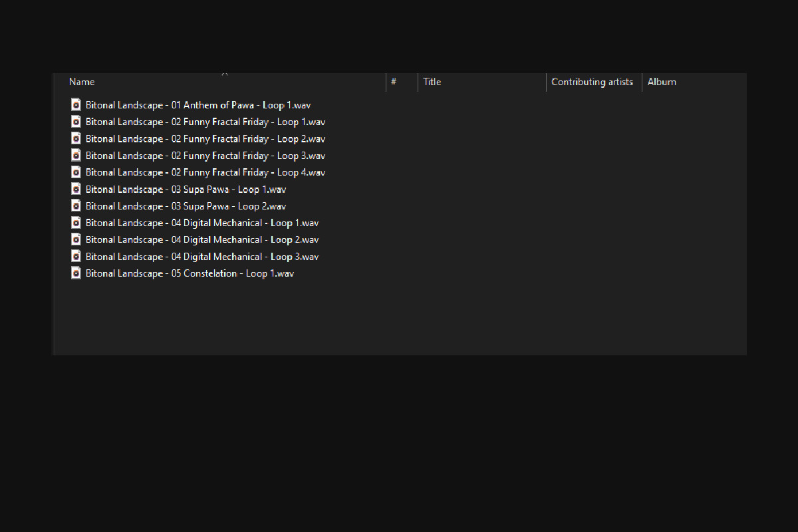Viewport: 798px width, 532px height.
Task: Sort files by the Name column header
Action: (x=82, y=82)
